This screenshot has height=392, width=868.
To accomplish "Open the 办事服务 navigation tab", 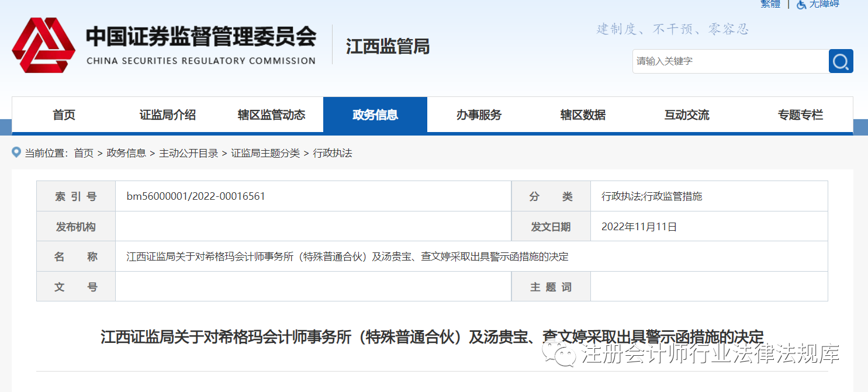I will point(479,115).
